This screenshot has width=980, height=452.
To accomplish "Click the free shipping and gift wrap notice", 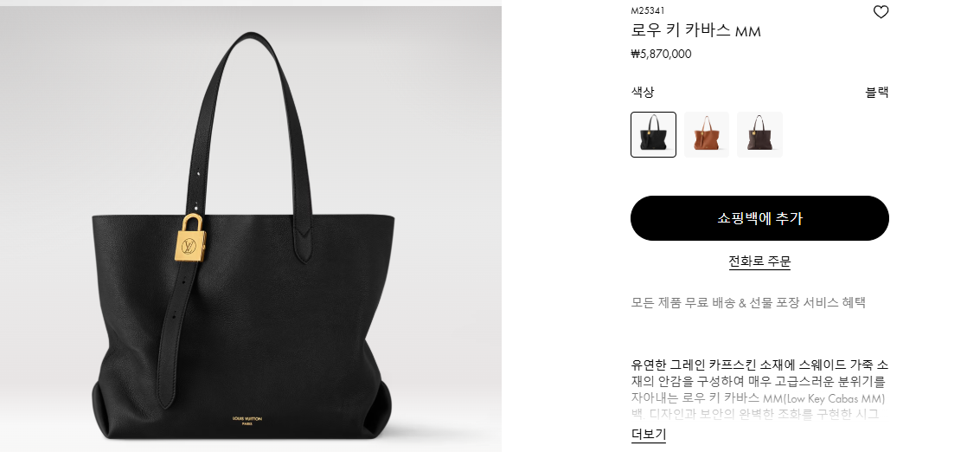I will click(x=748, y=303).
